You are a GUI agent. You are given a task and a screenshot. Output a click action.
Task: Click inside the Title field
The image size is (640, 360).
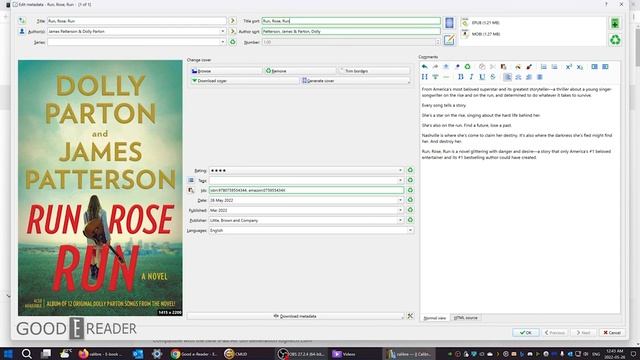(136, 20)
